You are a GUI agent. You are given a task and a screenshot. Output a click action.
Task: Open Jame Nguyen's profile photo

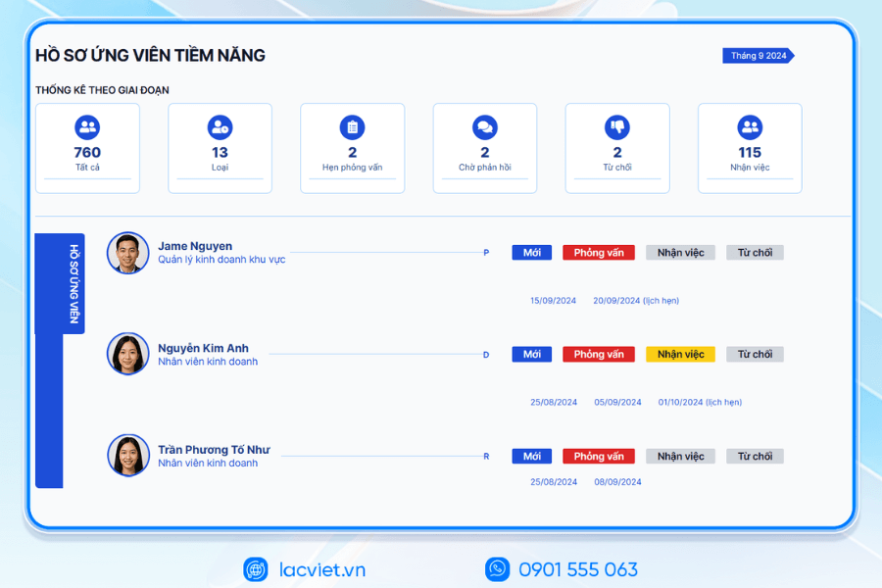pos(127,253)
